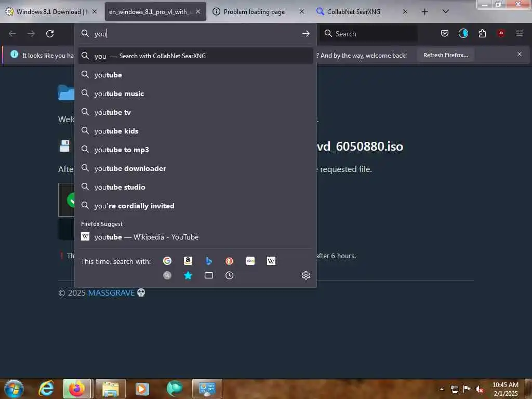Open the Windows Start orb
Viewport: 532px width, 399px height.
click(x=14, y=389)
